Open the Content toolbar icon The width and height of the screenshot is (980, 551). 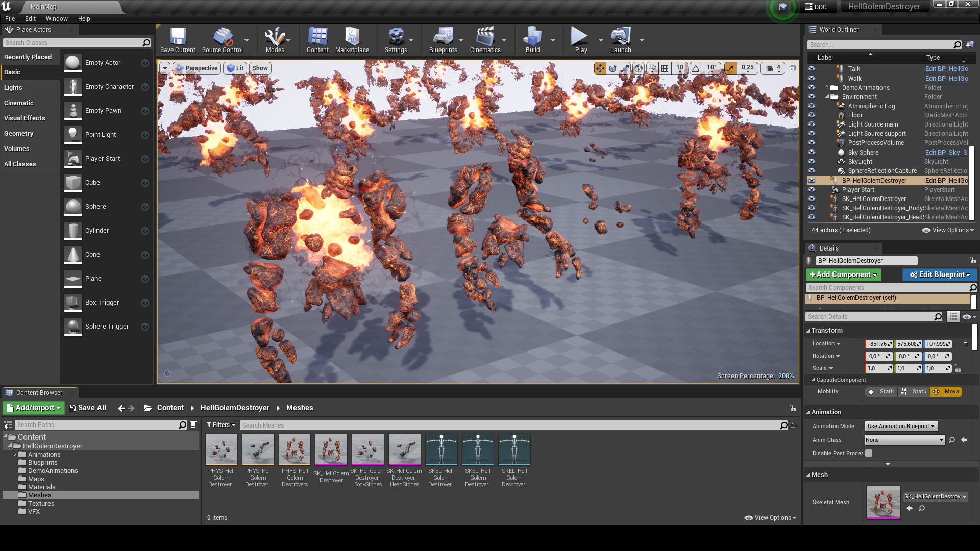[317, 40]
